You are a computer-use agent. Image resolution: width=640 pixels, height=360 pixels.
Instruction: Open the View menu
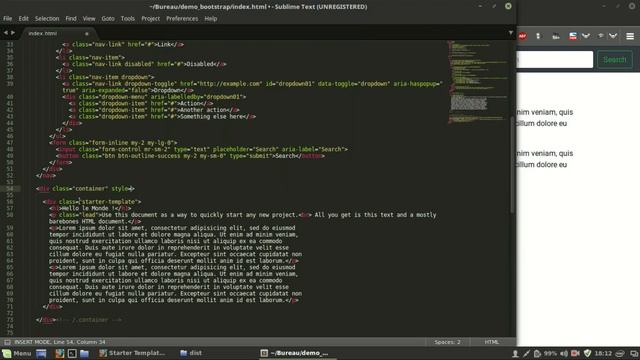[x=89, y=19]
